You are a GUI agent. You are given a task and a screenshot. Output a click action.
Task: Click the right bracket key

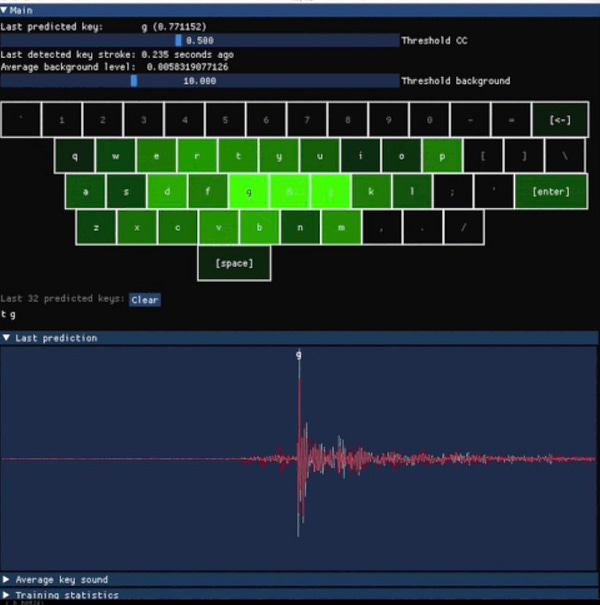(x=524, y=155)
